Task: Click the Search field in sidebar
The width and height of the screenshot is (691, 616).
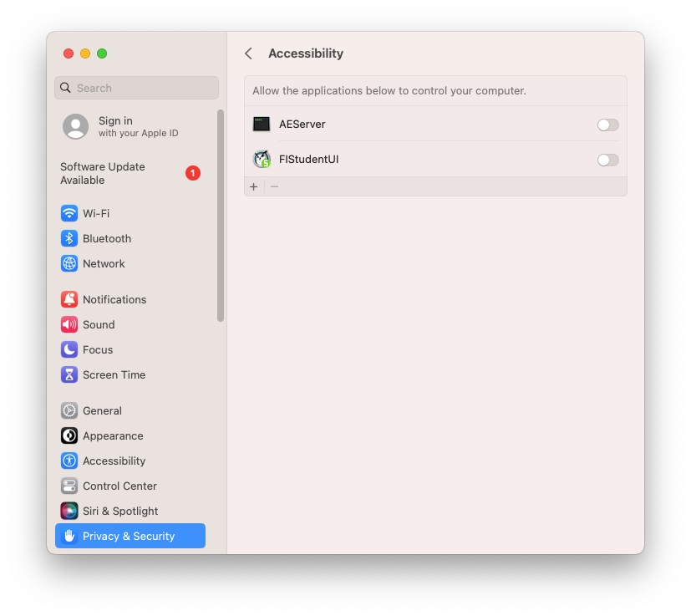Action: click(136, 88)
